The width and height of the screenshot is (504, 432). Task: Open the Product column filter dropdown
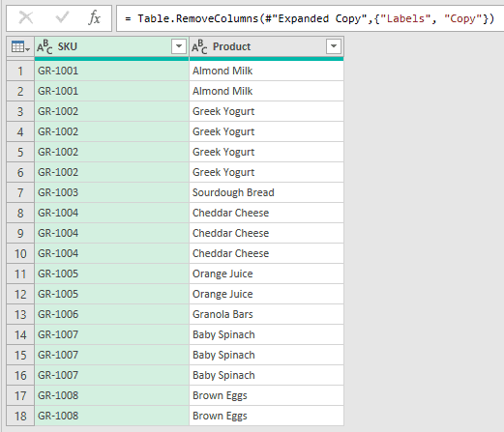334,46
